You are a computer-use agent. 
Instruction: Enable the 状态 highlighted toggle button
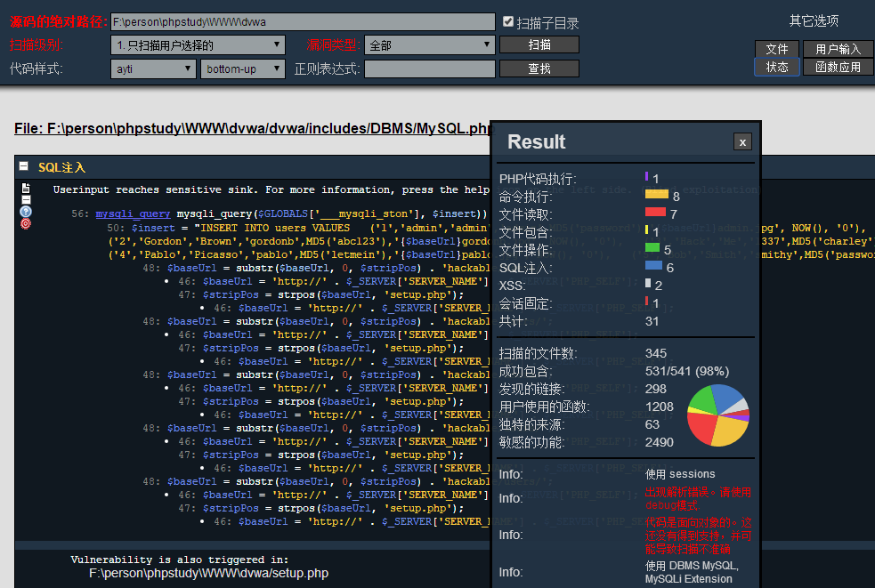[776, 67]
